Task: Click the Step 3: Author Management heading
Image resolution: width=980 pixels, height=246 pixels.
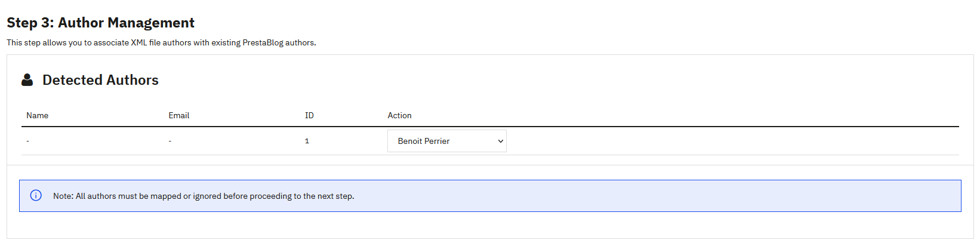Action: pos(100,23)
